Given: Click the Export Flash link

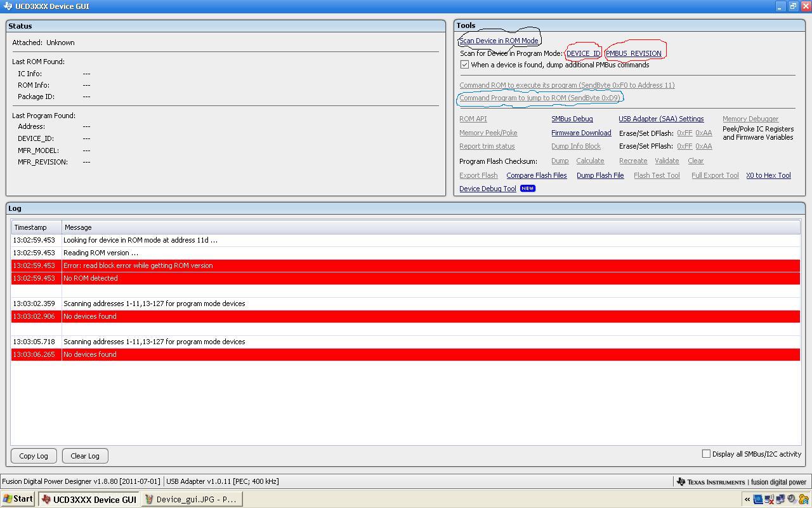Looking at the screenshot, I should coord(478,175).
